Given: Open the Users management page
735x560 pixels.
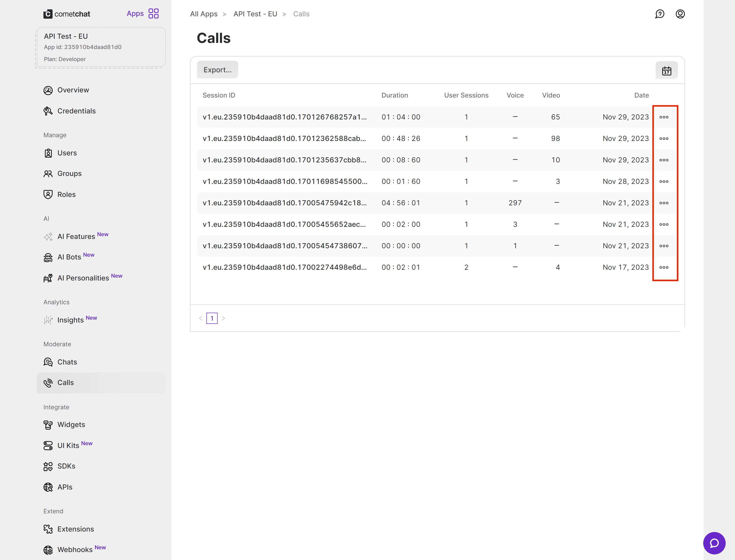Looking at the screenshot, I should coord(67,153).
